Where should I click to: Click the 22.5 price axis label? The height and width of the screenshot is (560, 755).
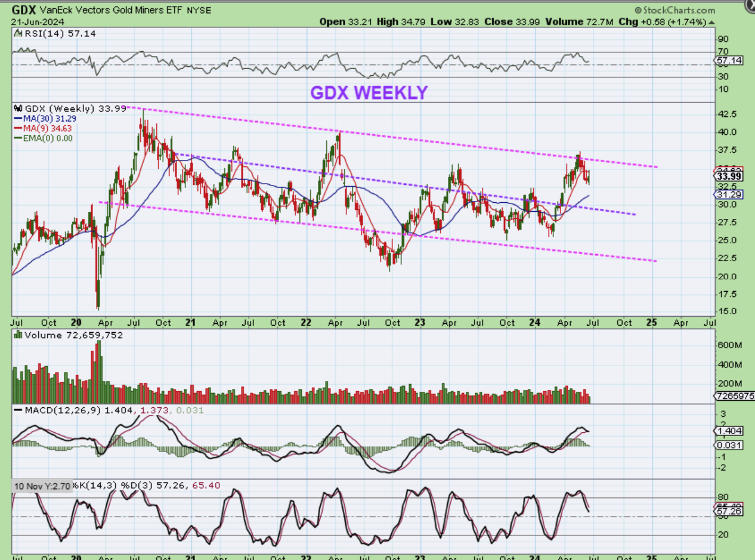728,258
